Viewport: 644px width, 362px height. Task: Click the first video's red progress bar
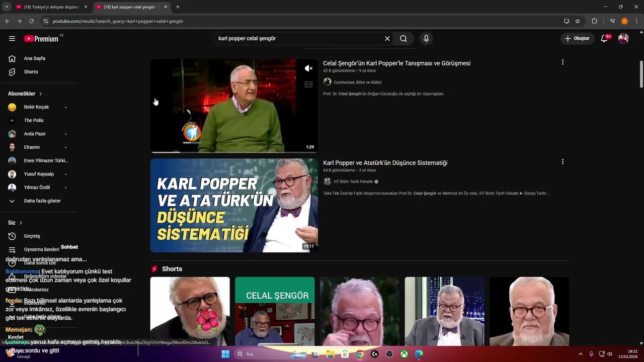(x=234, y=152)
